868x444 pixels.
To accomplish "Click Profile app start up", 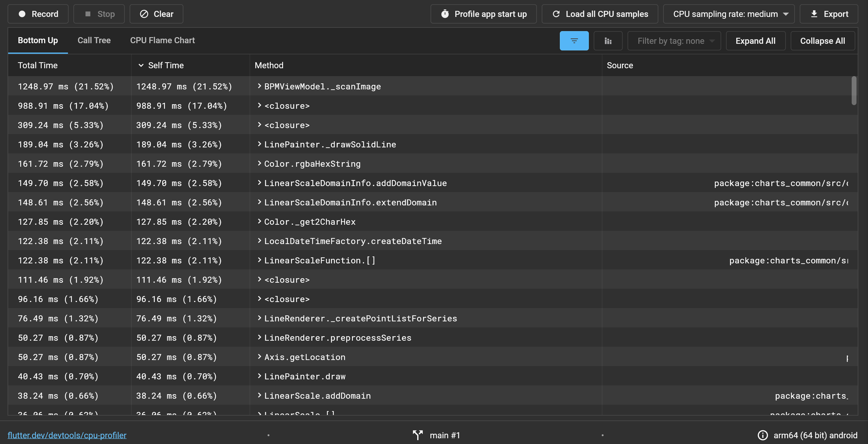I will 483,14.
